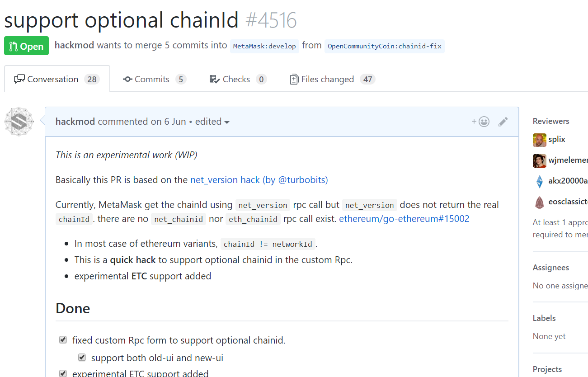Open the Files changed tab

click(x=333, y=80)
